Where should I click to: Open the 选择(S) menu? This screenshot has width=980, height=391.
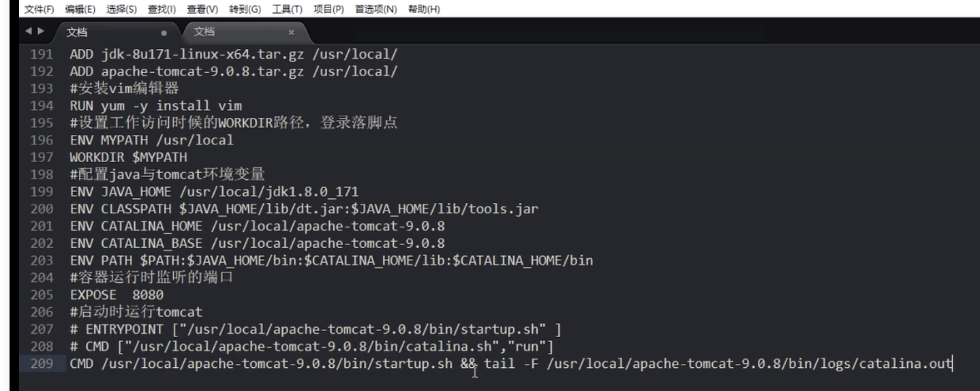[x=122, y=10]
